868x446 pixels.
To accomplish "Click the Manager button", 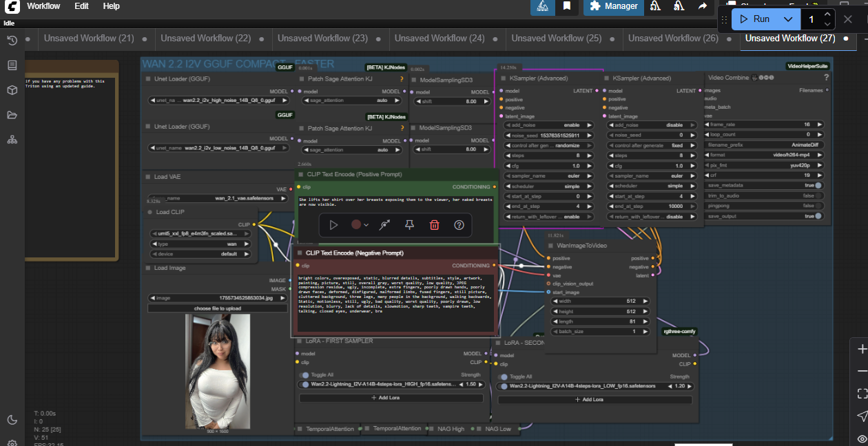I will (614, 6).
